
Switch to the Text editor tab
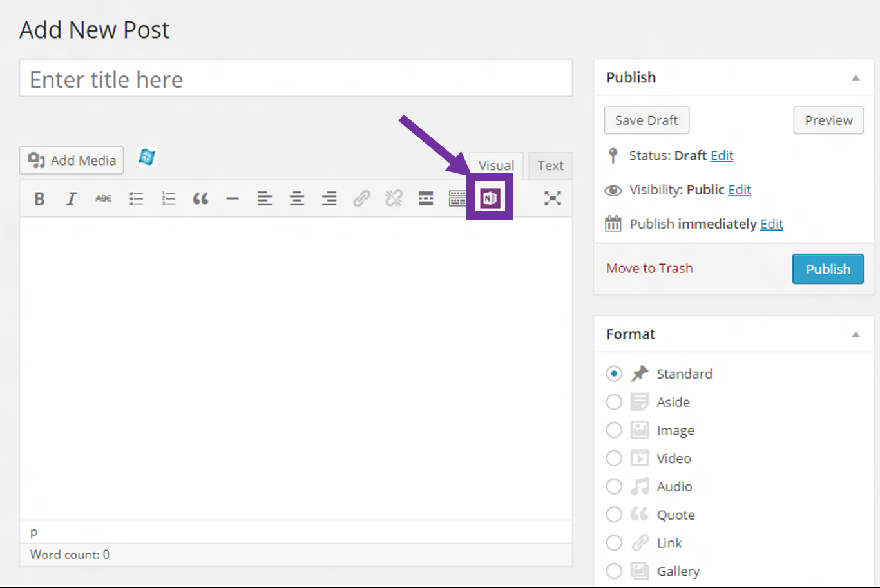[x=550, y=166]
